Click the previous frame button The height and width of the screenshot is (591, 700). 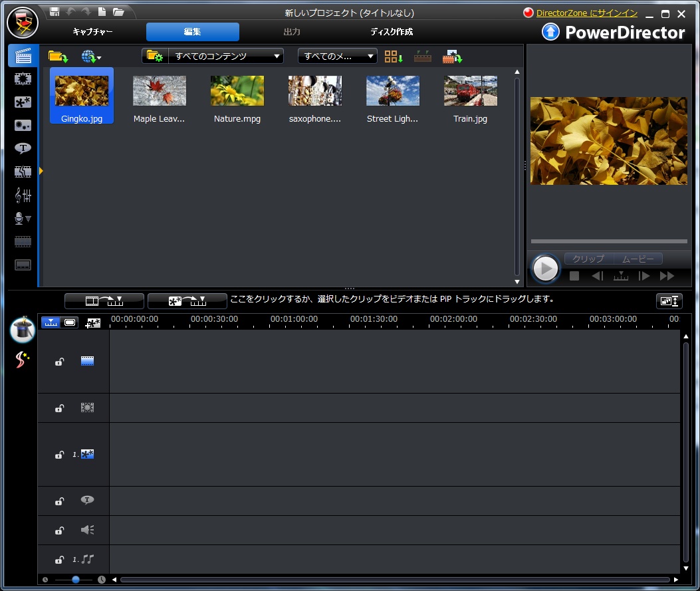click(598, 277)
